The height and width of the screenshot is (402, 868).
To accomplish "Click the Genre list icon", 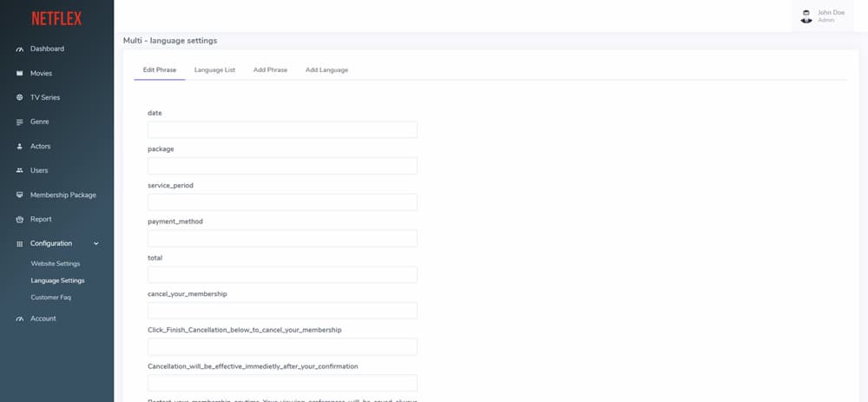I will pos(19,122).
